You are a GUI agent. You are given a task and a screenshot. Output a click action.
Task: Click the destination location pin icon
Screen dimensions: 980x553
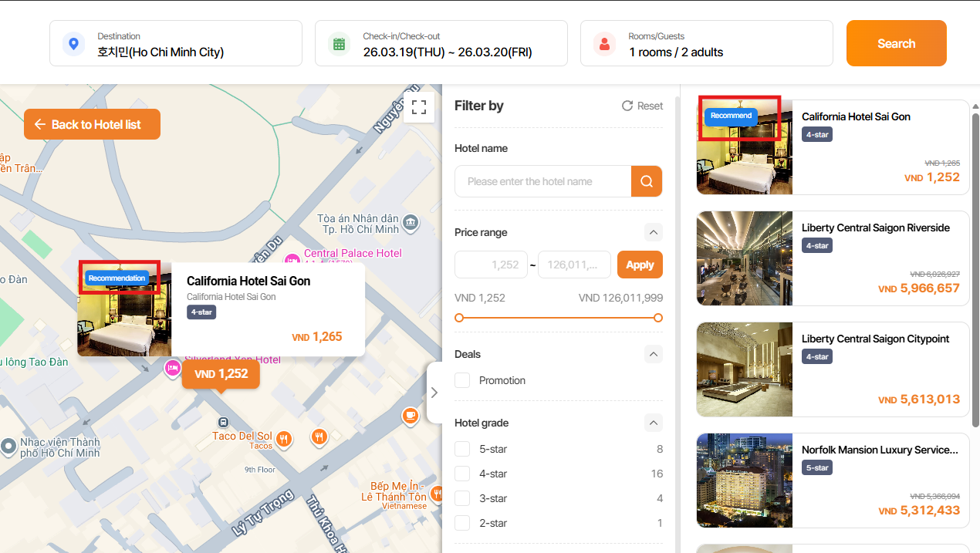73,44
